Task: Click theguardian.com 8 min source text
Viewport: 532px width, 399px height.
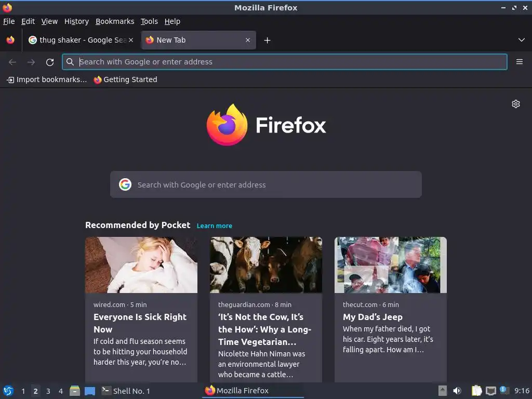Action: click(x=255, y=304)
